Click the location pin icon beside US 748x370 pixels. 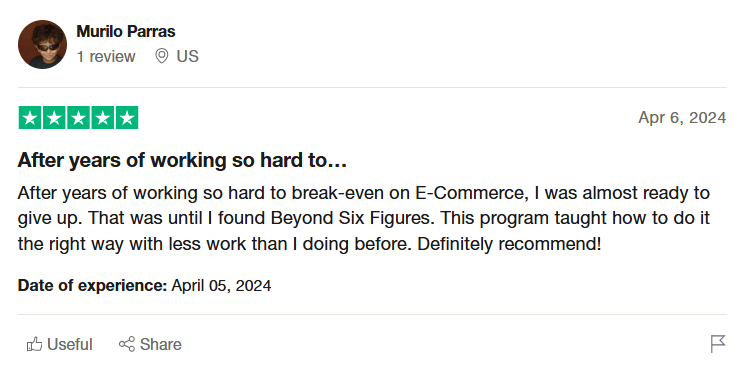point(162,56)
